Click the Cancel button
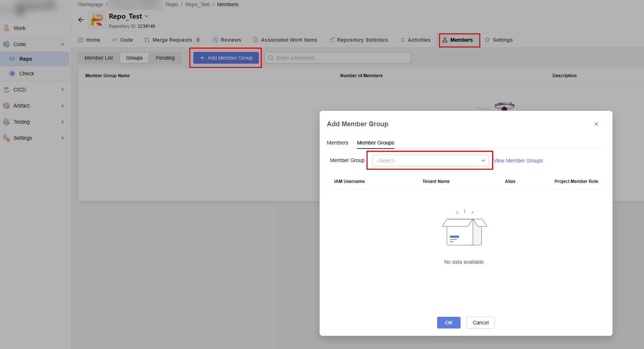644x349 pixels. 481,323
